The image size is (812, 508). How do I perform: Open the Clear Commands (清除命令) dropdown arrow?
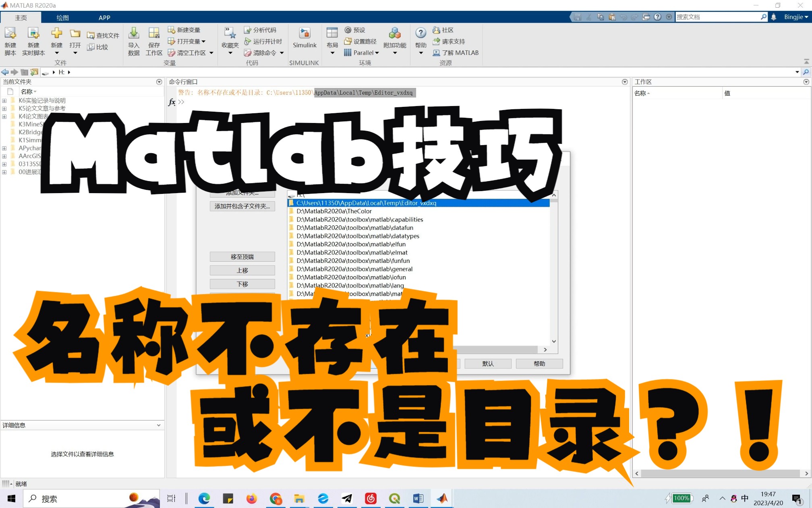(x=282, y=53)
